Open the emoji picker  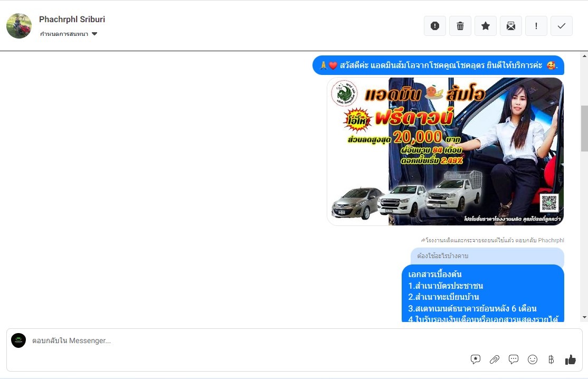pyautogui.click(x=533, y=359)
